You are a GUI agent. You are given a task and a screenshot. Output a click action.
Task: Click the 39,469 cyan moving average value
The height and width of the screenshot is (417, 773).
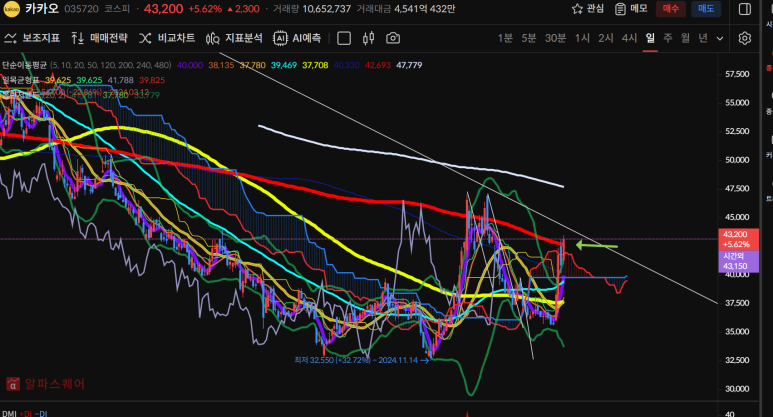[x=284, y=65]
